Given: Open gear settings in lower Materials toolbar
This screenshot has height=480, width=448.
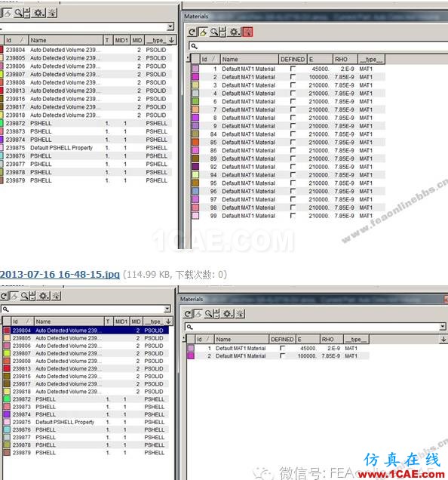Looking at the screenshot, I should pos(228,314).
